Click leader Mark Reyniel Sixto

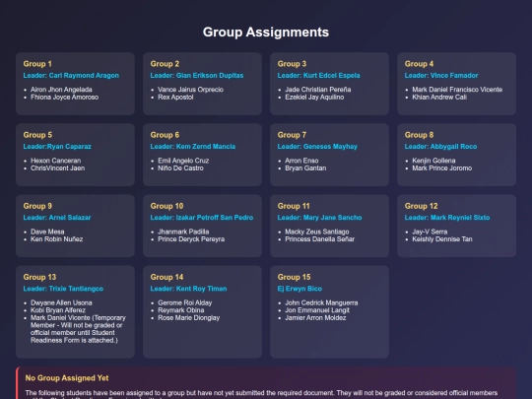460,218
